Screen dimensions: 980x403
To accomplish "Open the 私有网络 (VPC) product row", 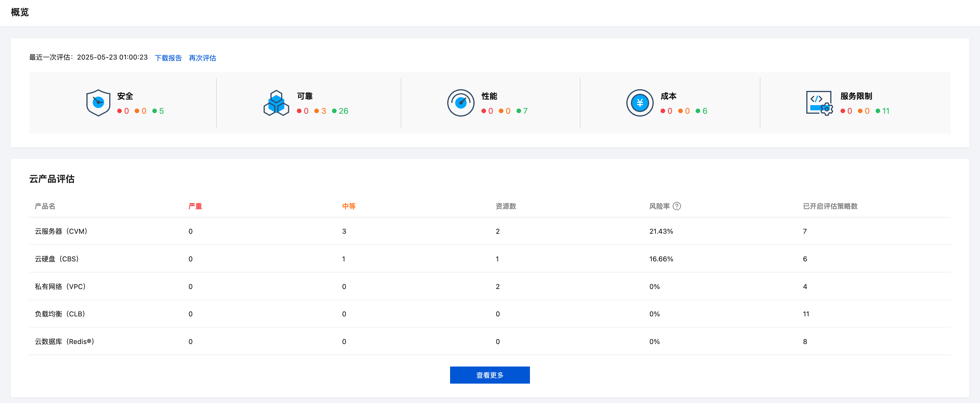I will pos(60,286).
